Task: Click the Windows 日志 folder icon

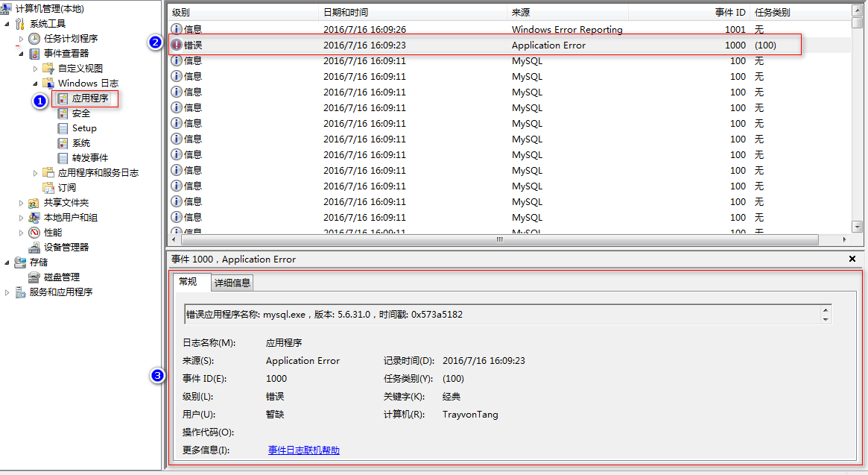Action: click(x=48, y=83)
